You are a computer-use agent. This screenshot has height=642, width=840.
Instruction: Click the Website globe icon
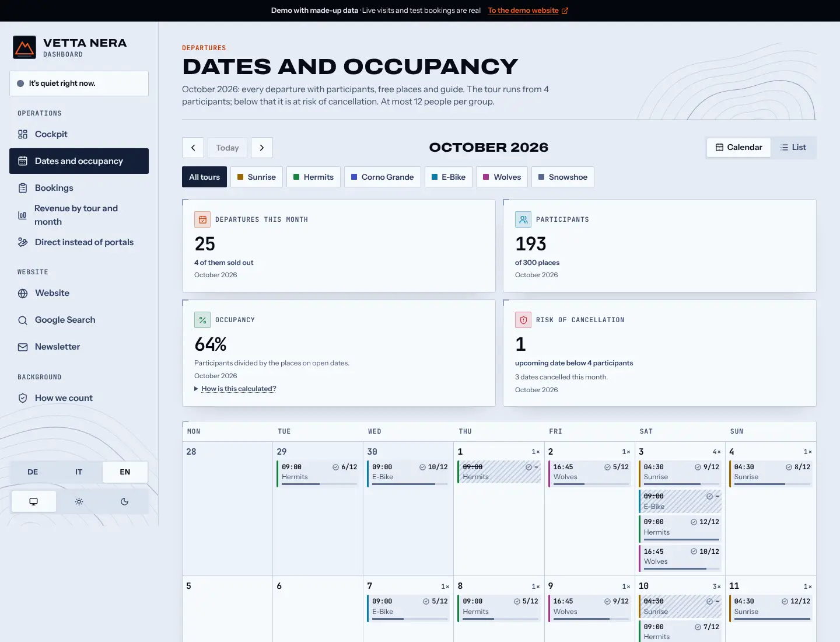click(23, 294)
